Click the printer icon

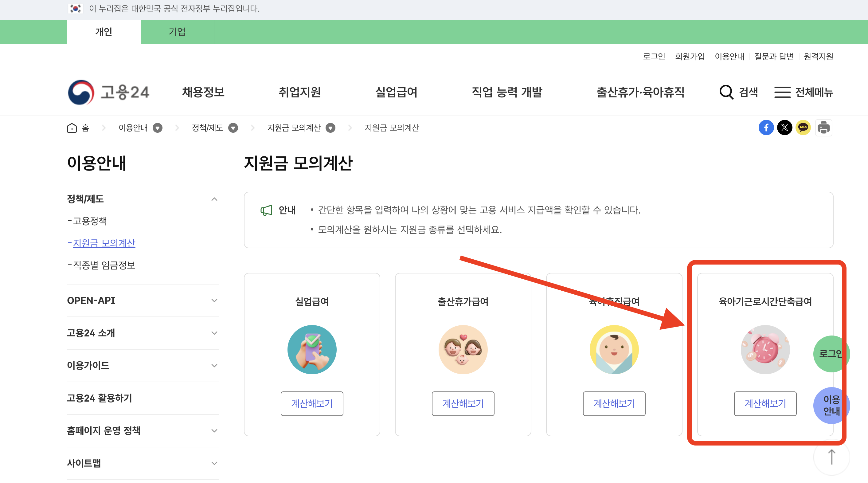[x=823, y=128]
